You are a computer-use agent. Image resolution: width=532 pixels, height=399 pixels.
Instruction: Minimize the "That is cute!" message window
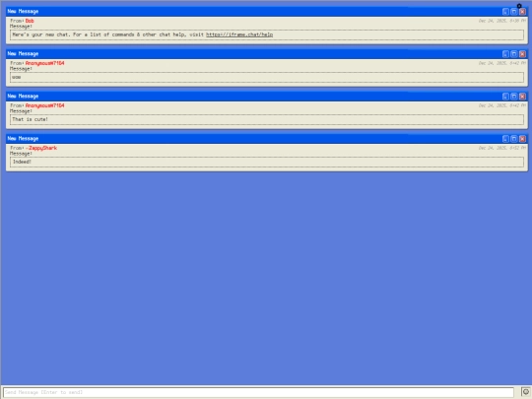click(505, 97)
